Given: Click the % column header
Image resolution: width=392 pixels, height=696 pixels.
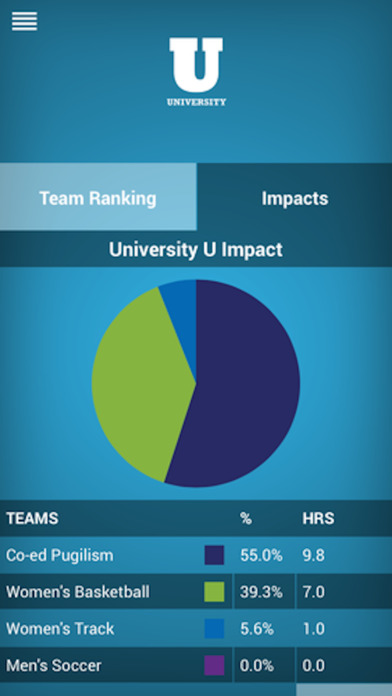Looking at the screenshot, I should click(x=246, y=518).
